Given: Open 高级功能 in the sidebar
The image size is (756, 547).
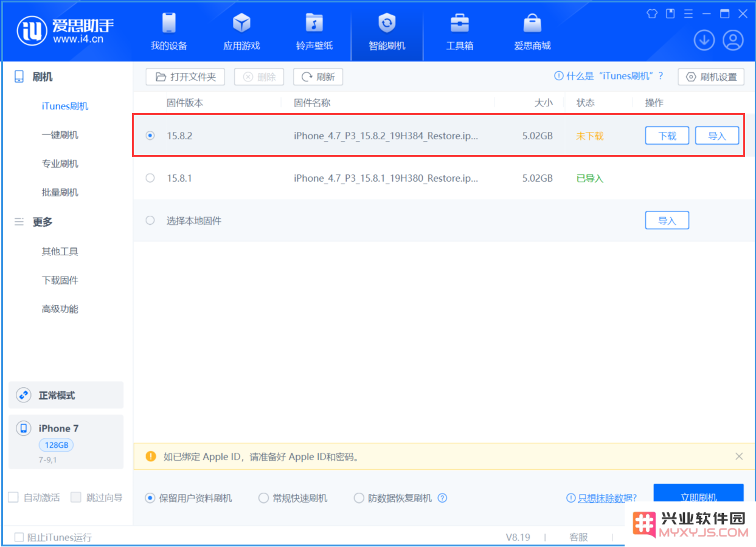Looking at the screenshot, I should pyautogui.click(x=60, y=309).
